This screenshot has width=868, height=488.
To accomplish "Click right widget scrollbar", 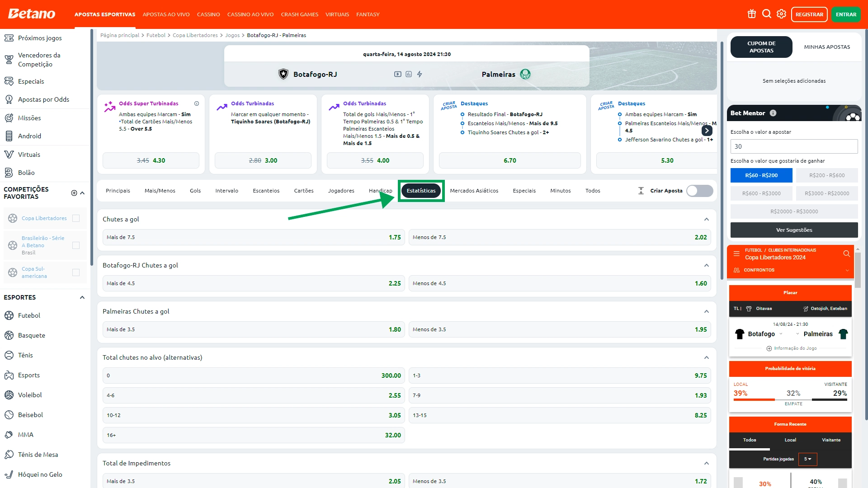I will tap(858, 270).
